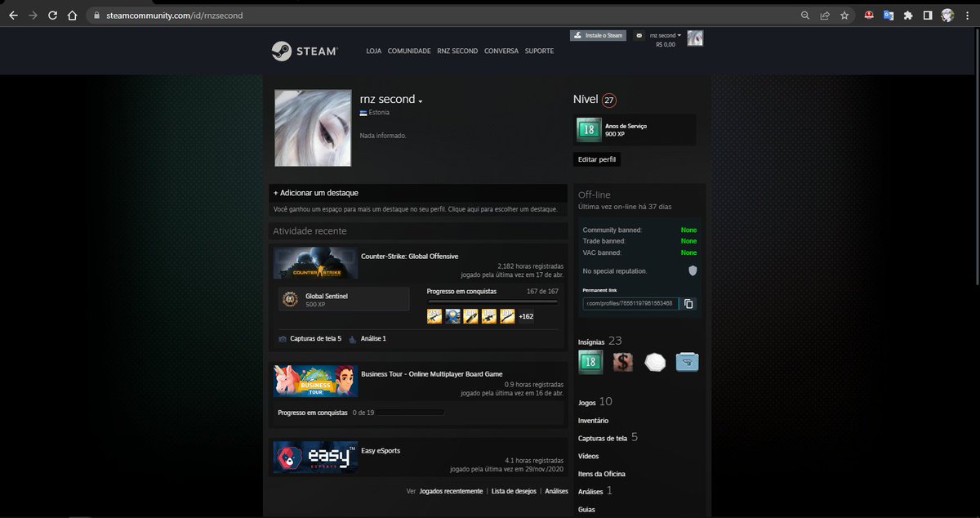Viewport: 980px width, 518px height.
Task: Bookmark this page with the star icon
Action: click(x=844, y=15)
